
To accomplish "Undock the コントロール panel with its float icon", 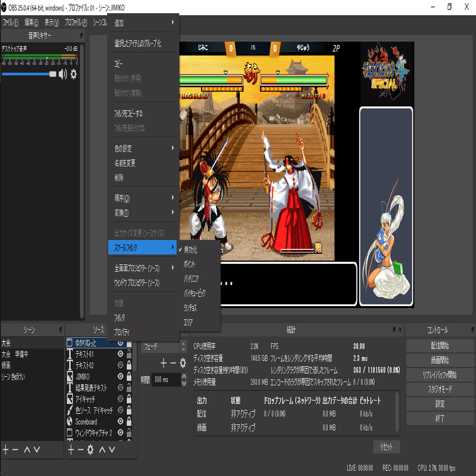I will [x=472, y=329].
